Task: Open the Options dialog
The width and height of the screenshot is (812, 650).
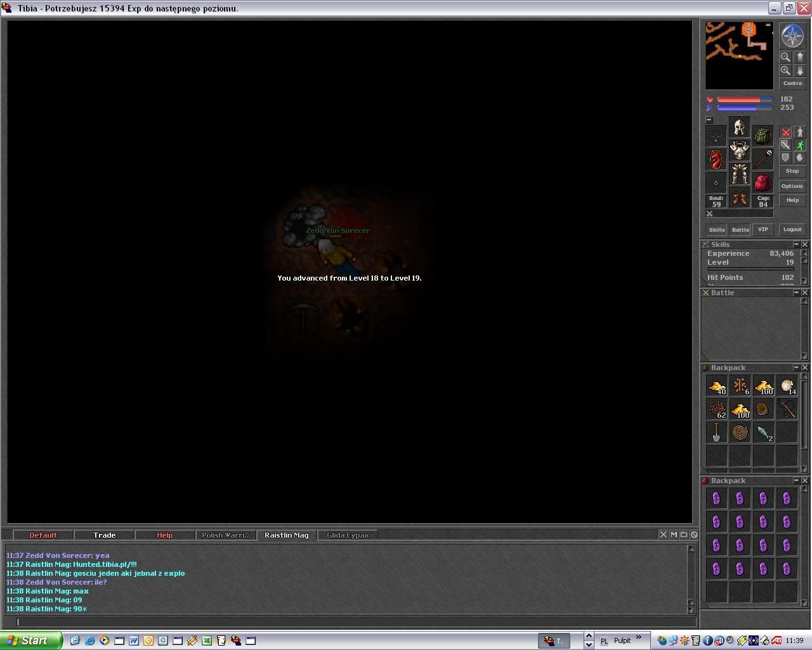Action: coord(792,186)
